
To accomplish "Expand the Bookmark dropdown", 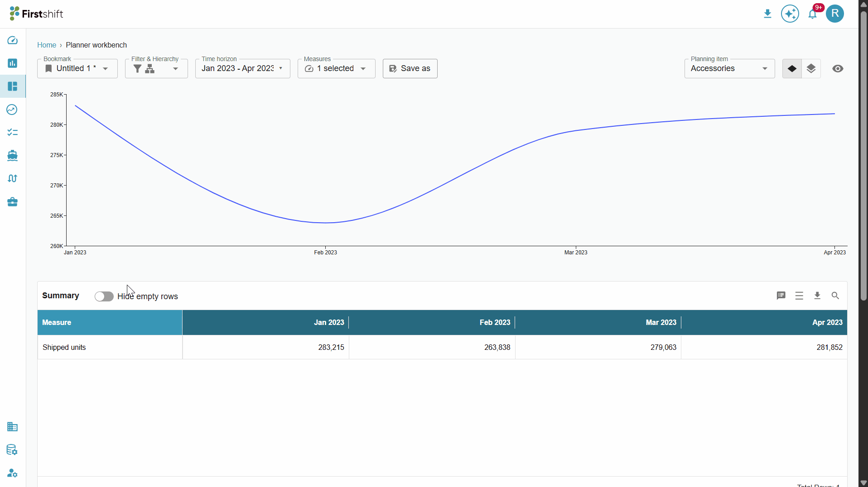I will pyautogui.click(x=77, y=69).
